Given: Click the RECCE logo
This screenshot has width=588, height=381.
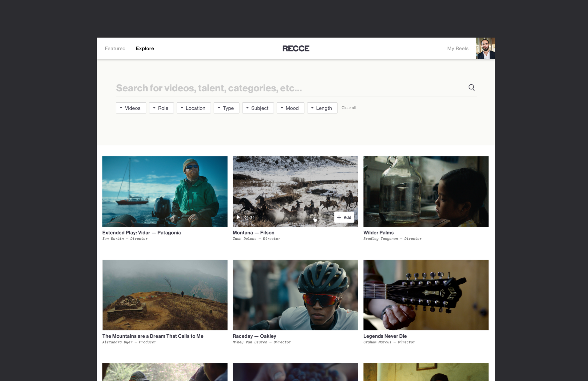Looking at the screenshot, I should coord(296,49).
